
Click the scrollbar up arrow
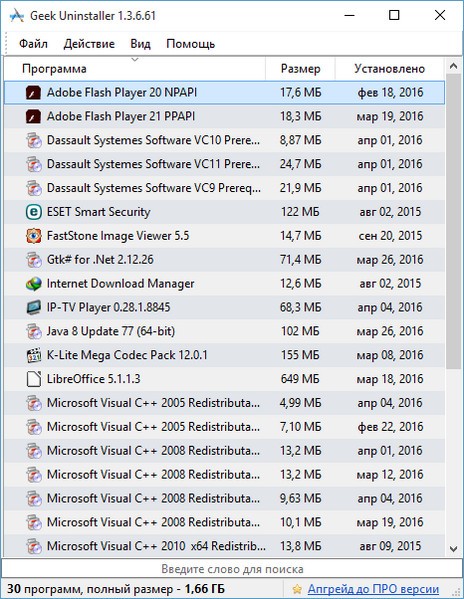(453, 66)
